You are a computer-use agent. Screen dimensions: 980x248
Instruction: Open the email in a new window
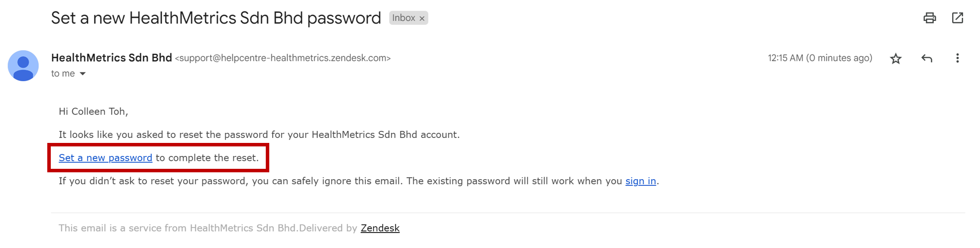(957, 18)
